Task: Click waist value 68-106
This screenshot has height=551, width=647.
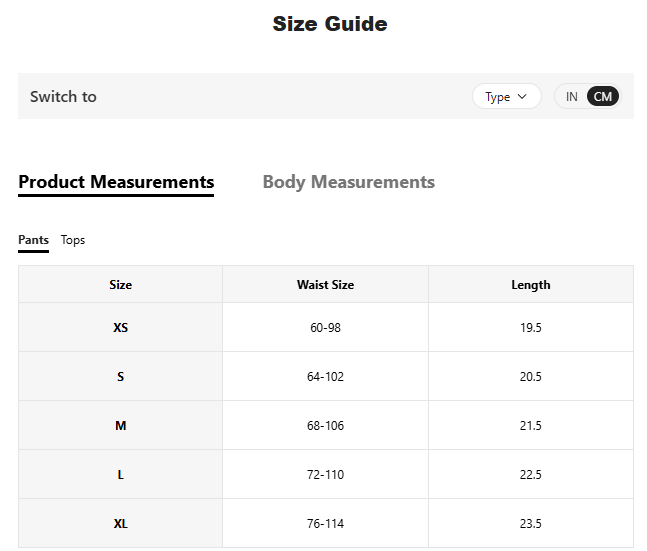Action: [325, 425]
